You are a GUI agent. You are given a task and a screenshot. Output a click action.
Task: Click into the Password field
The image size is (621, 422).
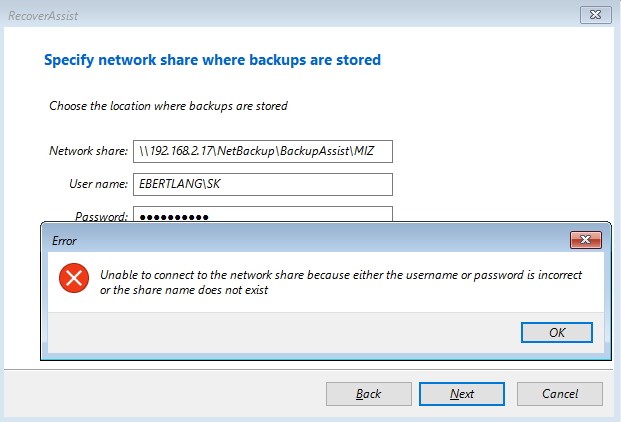coord(263,215)
